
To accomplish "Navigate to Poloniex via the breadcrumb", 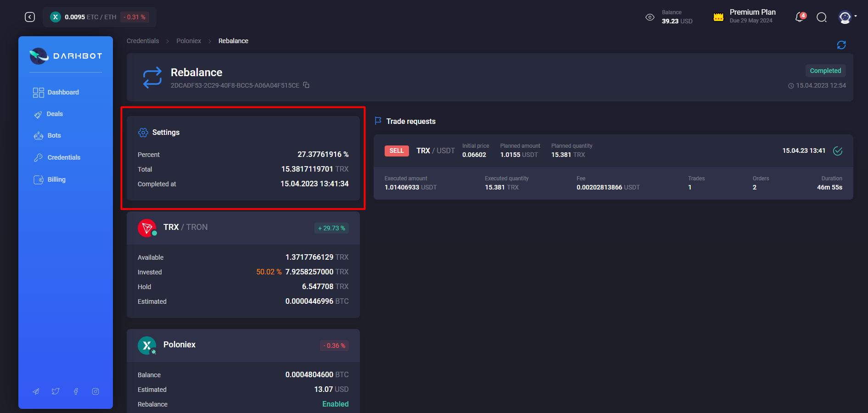I will click(189, 41).
